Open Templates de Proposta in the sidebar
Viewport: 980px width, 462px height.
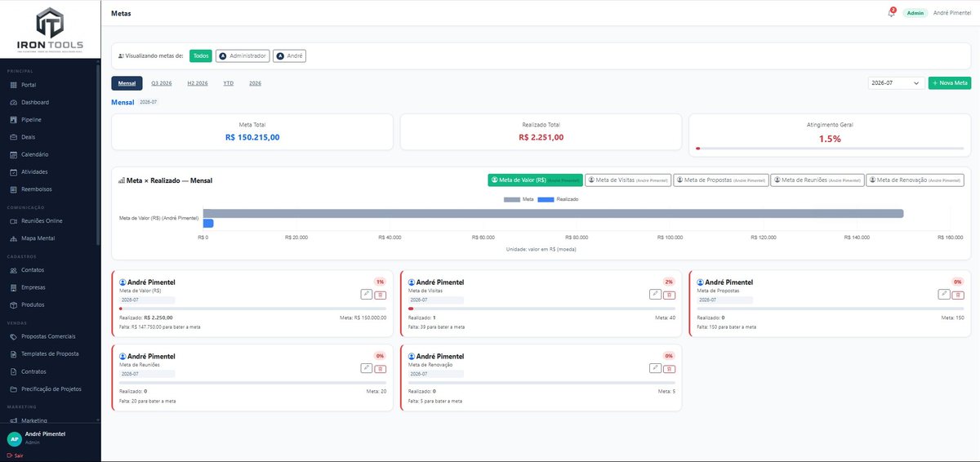[50, 354]
